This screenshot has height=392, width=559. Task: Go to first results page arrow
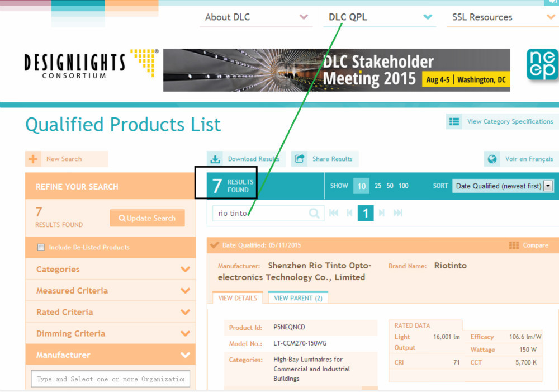pyautogui.click(x=334, y=213)
